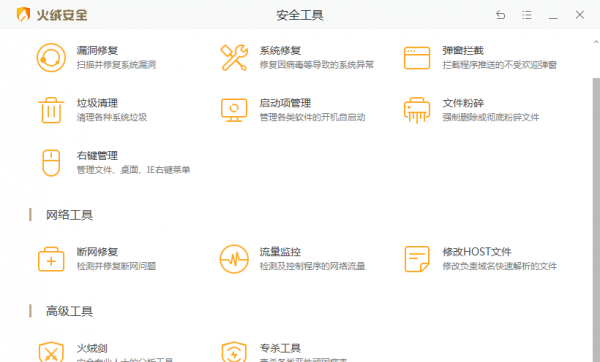The height and width of the screenshot is (362, 600).
Task: Click the 高级工具 section heading
Action: [x=69, y=311]
